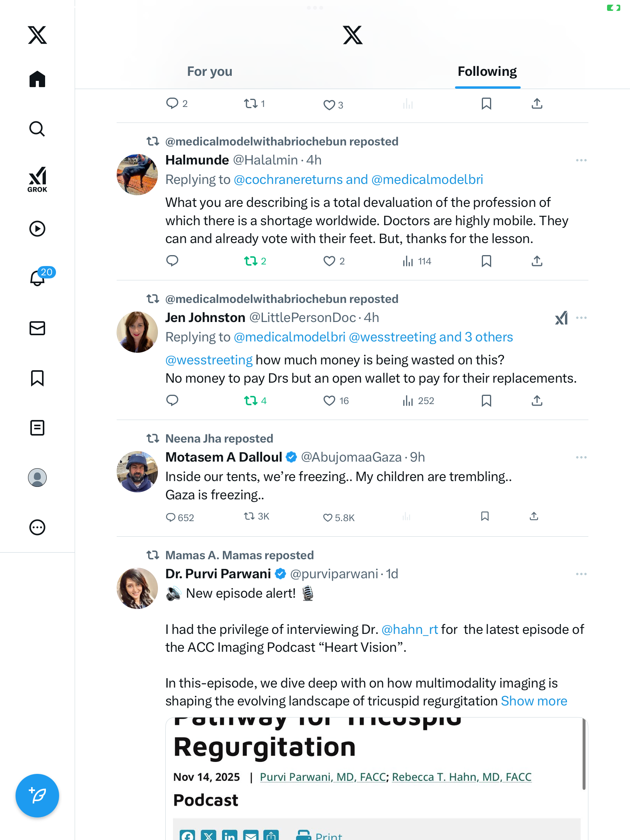Open Motasem A Dalloul's profile picture
The image size is (630, 840).
[x=137, y=472]
